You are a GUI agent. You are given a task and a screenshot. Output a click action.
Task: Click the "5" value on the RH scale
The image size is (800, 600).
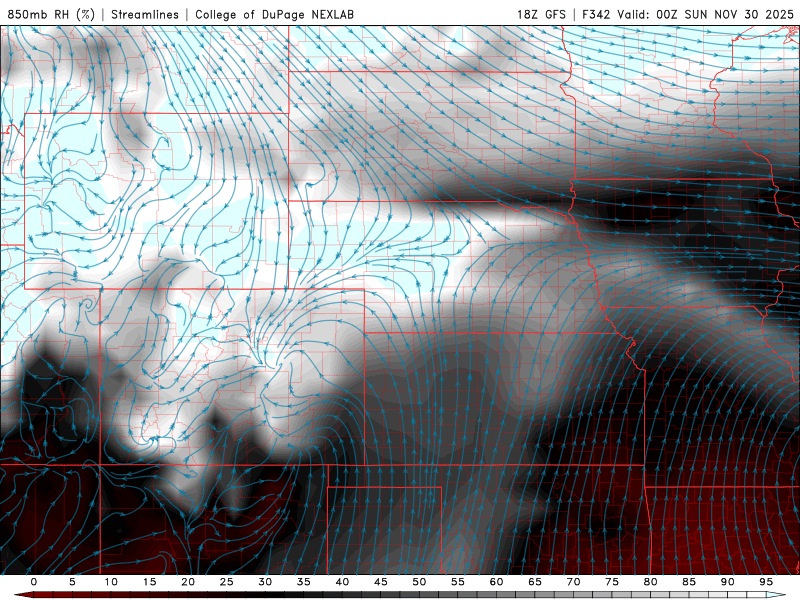[72, 582]
